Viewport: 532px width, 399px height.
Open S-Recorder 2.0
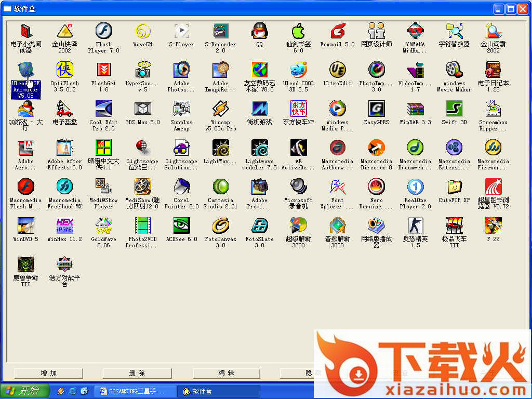(x=220, y=31)
